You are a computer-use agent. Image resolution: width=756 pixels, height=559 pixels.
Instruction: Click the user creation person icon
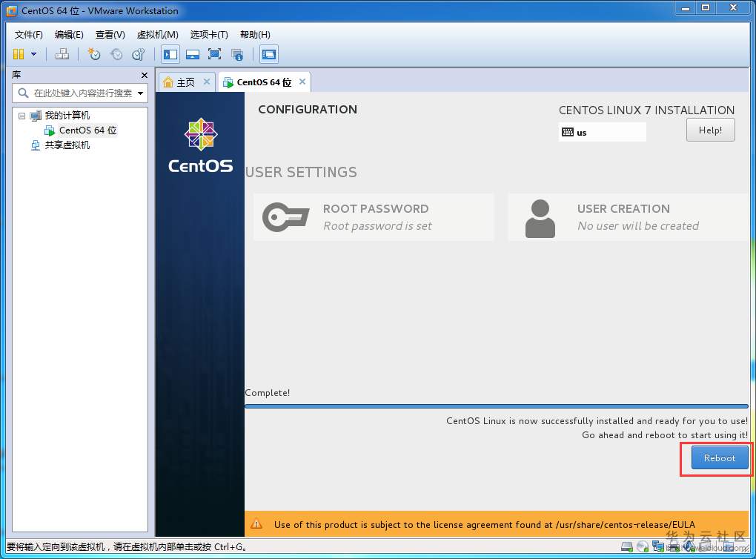click(540, 219)
